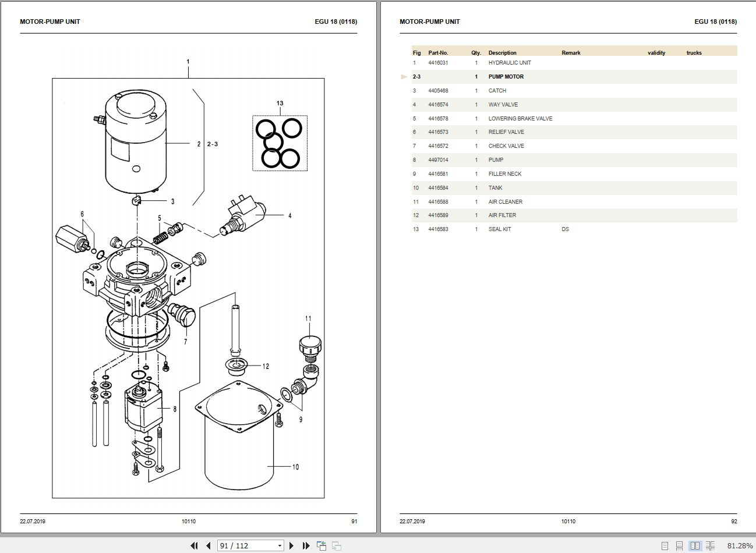This screenshot has width=756, height=553.
Task: Click the Description column header
Action: pos(502,53)
